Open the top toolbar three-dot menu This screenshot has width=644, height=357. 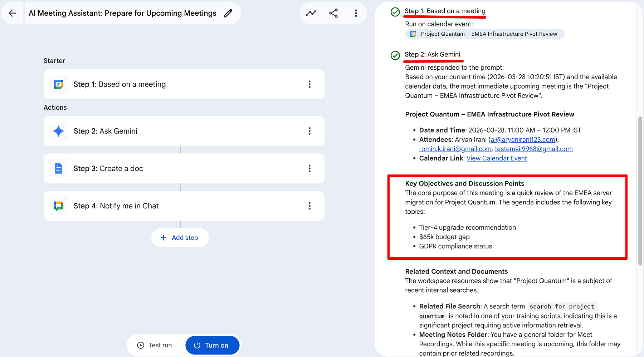click(356, 13)
